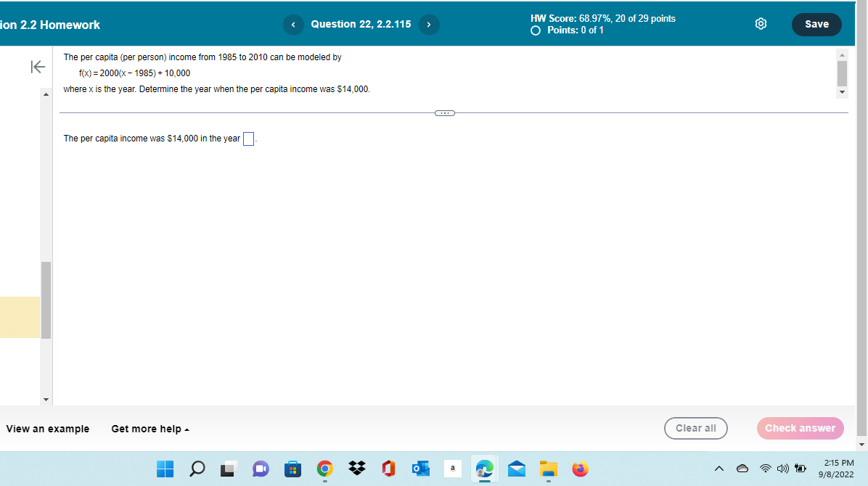This screenshot has width=868, height=486.
Task: Click question panel scroll up arrow
Action: pyautogui.click(x=842, y=55)
